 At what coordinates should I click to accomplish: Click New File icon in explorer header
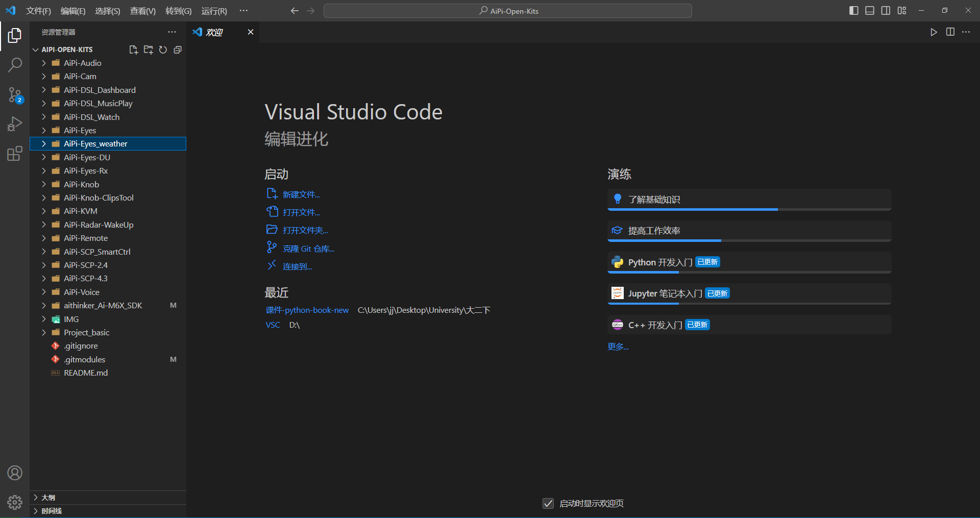(134, 50)
